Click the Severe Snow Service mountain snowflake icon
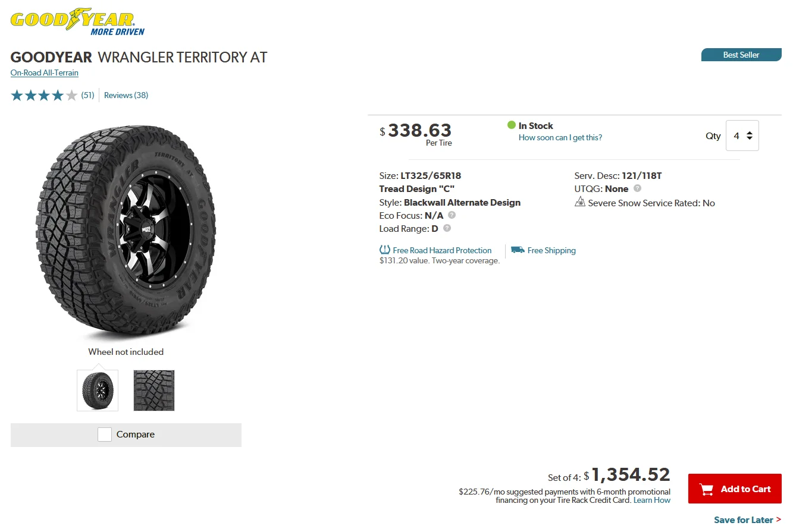 coord(580,202)
